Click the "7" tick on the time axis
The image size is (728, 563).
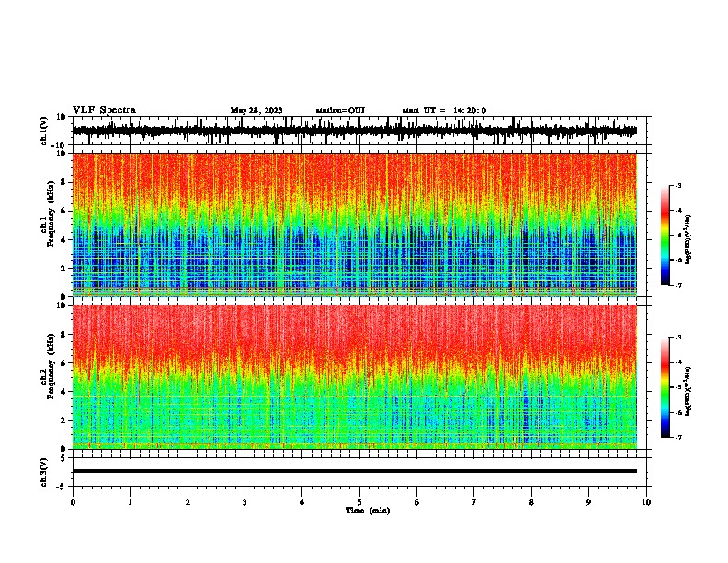pyautogui.click(x=474, y=502)
